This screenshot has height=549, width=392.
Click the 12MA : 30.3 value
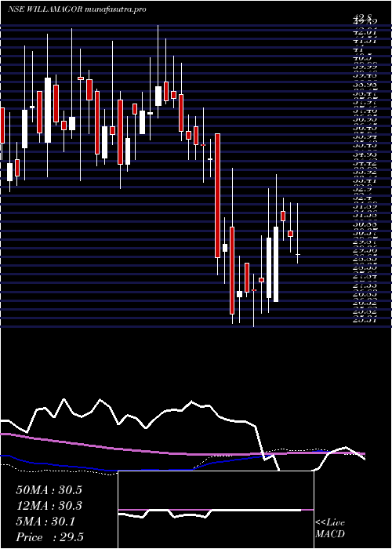click(49, 506)
